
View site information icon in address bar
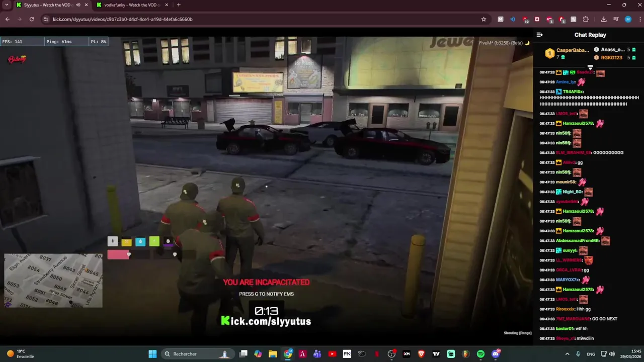[x=46, y=19]
